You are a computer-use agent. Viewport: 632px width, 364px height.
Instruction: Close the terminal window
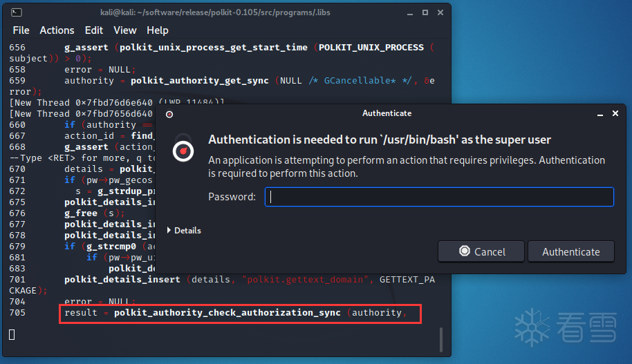point(440,12)
